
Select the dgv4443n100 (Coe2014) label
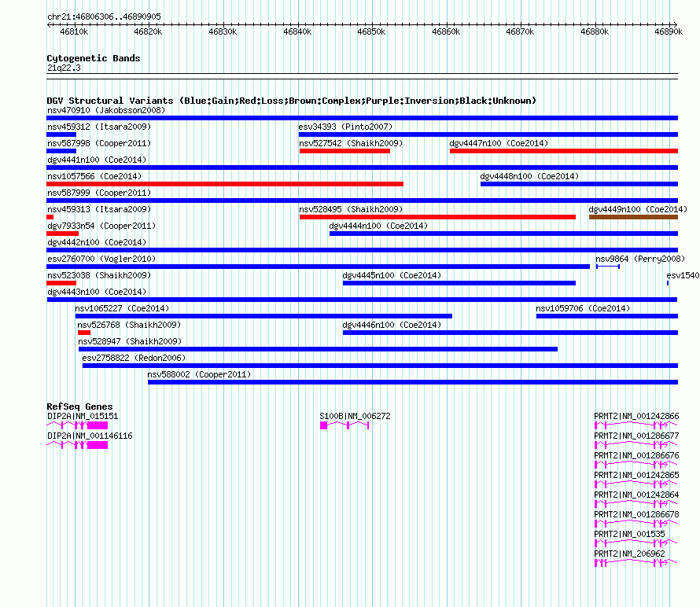tap(97, 292)
